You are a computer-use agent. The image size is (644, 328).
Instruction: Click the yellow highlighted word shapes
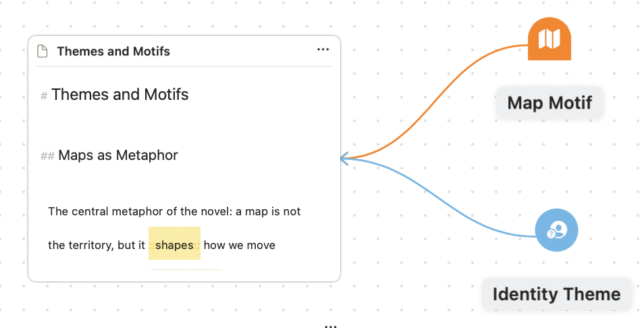click(x=174, y=245)
